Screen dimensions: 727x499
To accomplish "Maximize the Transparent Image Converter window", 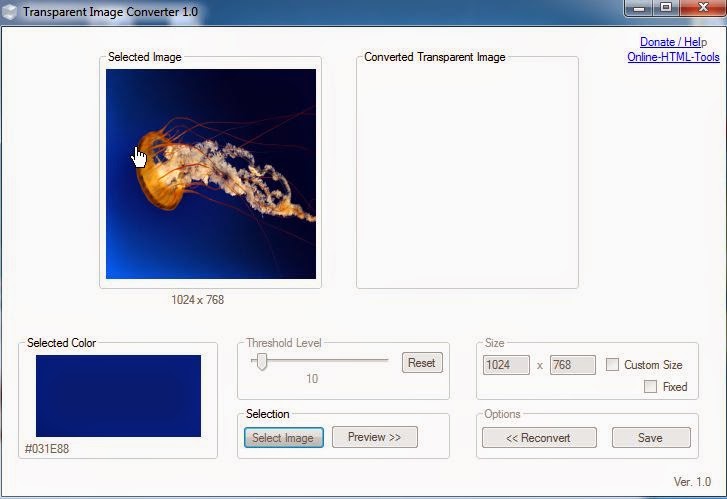I will tap(666, 8).
